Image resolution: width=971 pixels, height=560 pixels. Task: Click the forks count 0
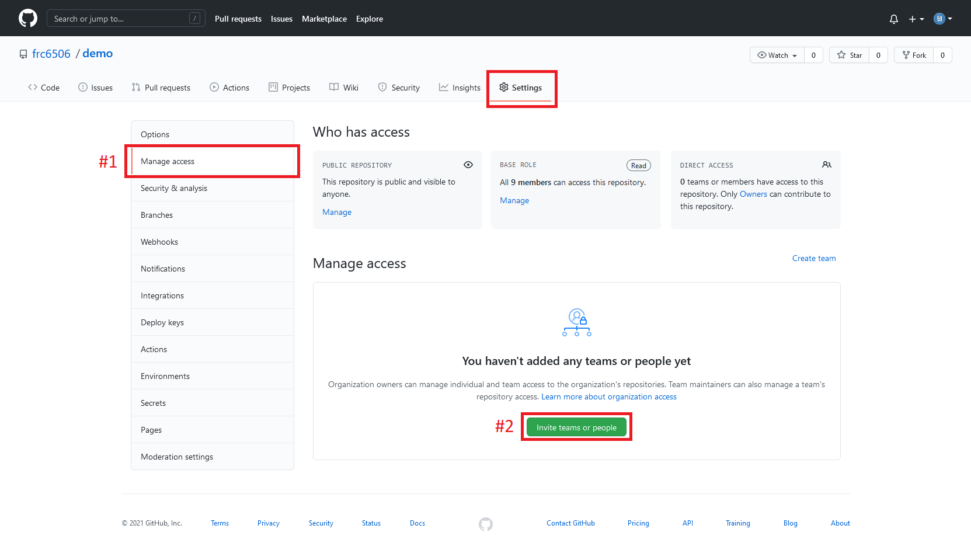pos(942,55)
